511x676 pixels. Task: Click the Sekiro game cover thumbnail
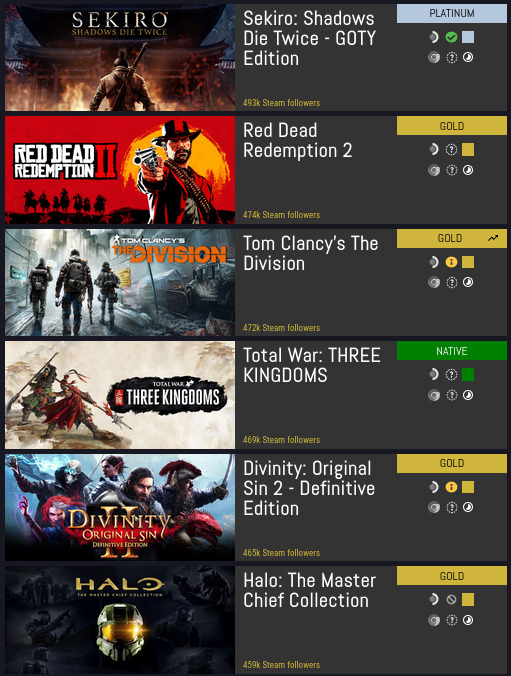120,57
